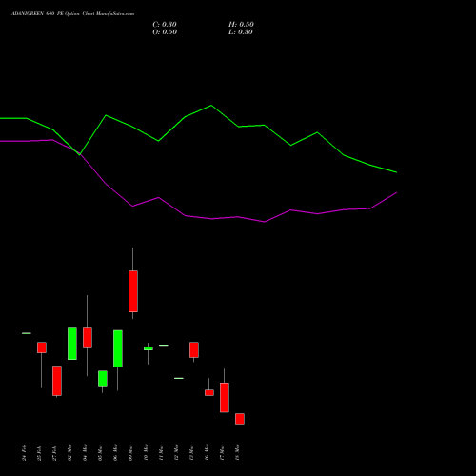
Task: Select the 05 Mar date label
Action: [x=101, y=452]
